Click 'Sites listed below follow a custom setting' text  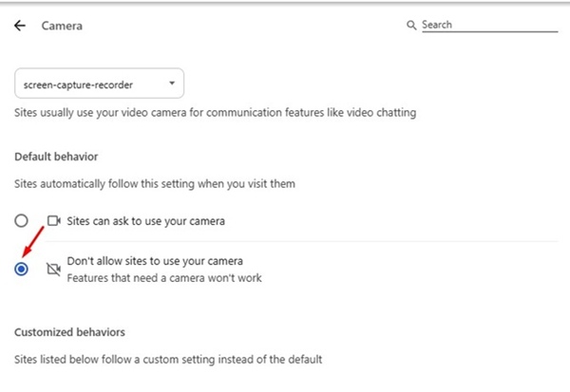tap(168, 360)
